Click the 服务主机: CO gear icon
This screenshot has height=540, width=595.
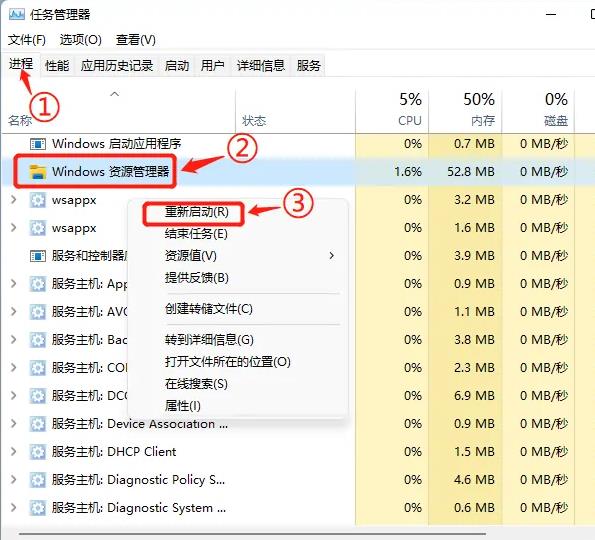click(x=38, y=368)
